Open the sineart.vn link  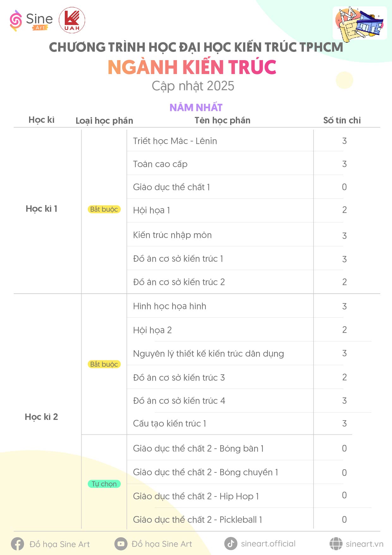click(x=364, y=544)
